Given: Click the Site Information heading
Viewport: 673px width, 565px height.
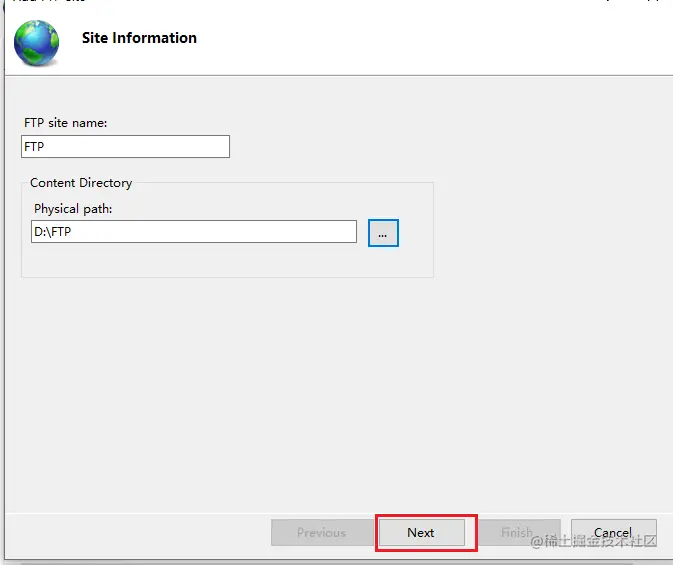Looking at the screenshot, I should coord(139,38).
